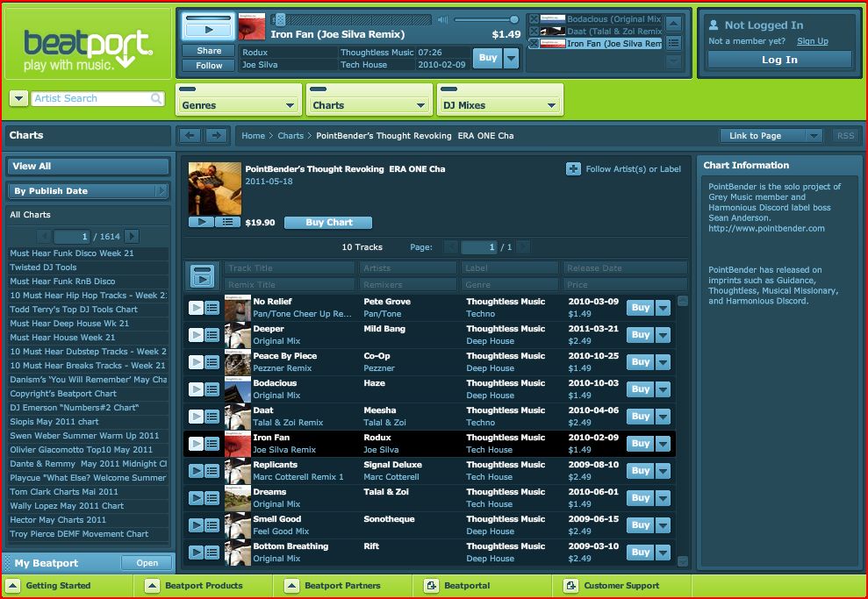Add Deeper track to the queue
This screenshot has width=868, height=599.
pos(212,335)
